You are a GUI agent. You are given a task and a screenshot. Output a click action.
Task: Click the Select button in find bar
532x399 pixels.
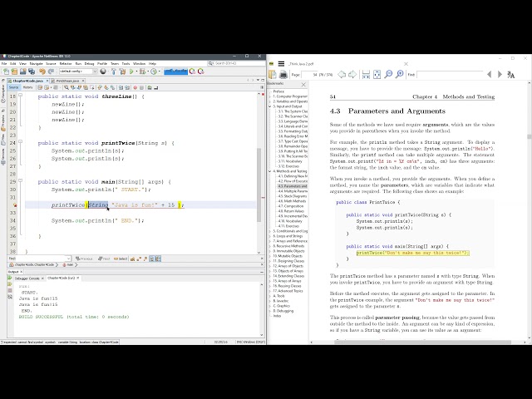(121, 259)
